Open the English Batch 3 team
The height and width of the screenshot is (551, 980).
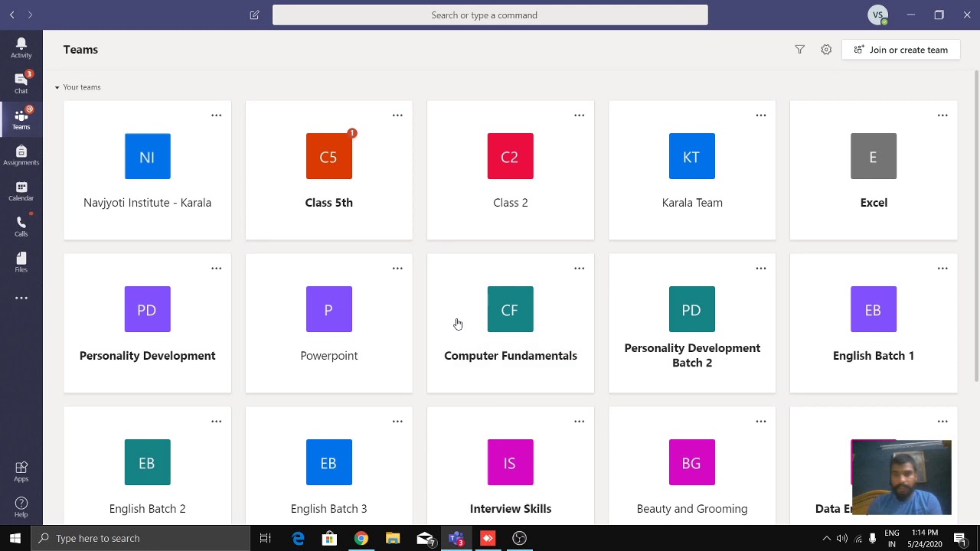pos(328,467)
